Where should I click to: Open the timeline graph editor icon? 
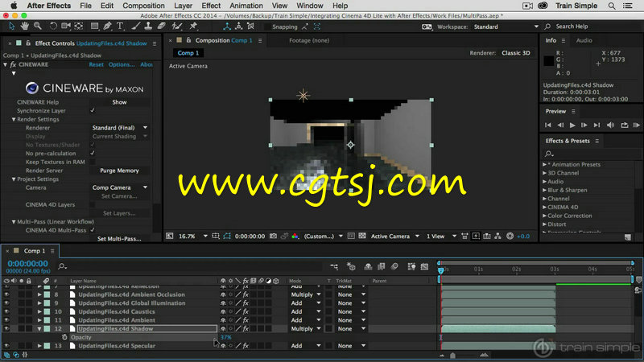(x=424, y=266)
